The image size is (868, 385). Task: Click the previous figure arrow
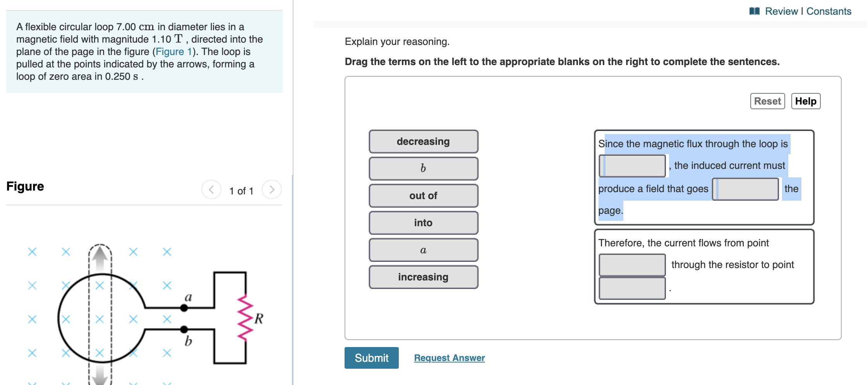coord(211,190)
